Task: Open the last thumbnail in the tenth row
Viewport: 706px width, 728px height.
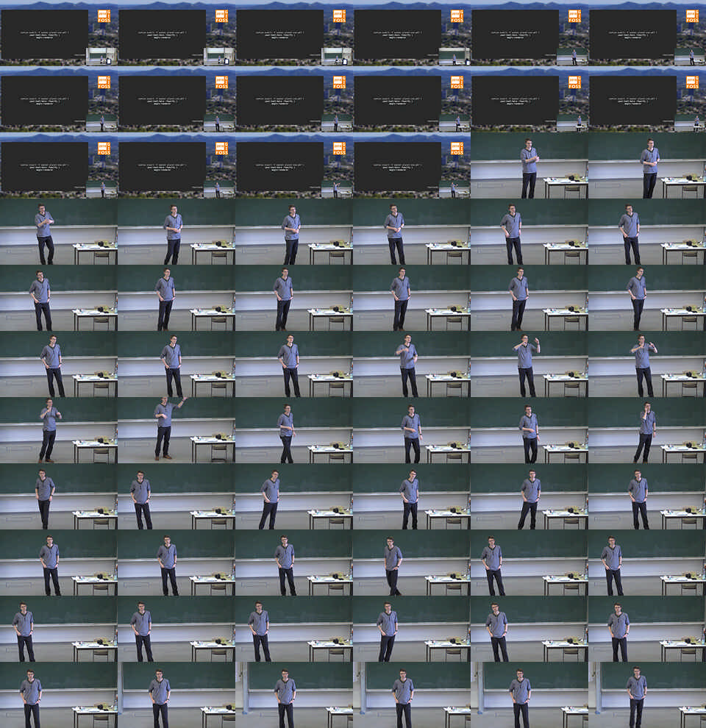Action: click(647, 629)
